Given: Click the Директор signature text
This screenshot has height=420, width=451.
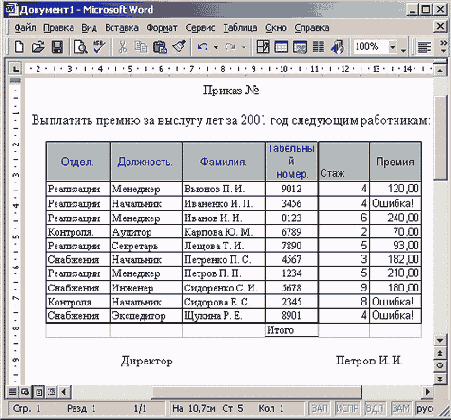Looking at the screenshot, I should (x=147, y=361).
